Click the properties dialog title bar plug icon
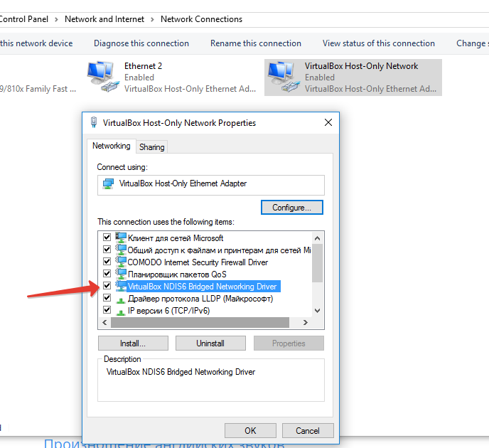489x448 pixels. (x=94, y=122)
